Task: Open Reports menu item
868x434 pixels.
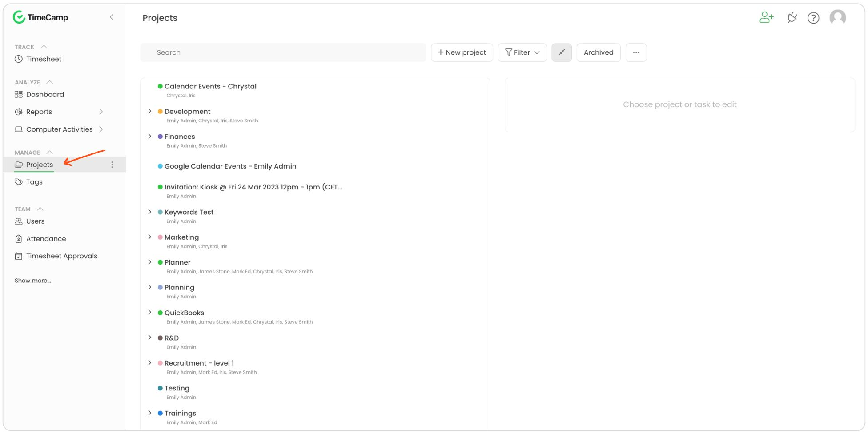Action: click(x=39, y=112)
